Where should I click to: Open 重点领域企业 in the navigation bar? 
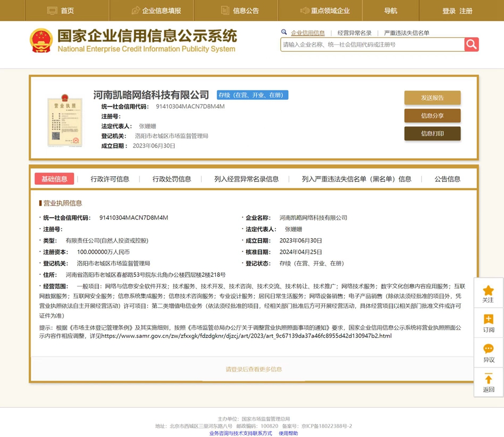click(x=330, y=11)
